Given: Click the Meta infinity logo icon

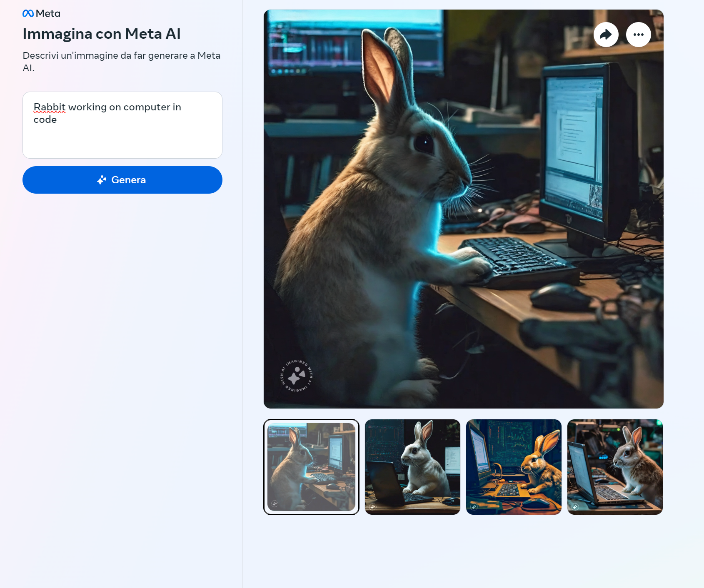Looking at the screenshot, I should (x=28, y=14).
